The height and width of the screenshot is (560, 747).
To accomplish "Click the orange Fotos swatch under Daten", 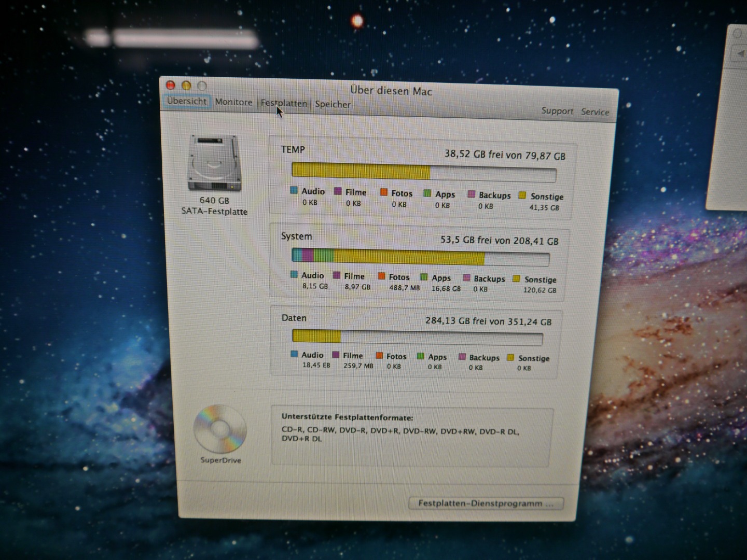I will [379, 356].
